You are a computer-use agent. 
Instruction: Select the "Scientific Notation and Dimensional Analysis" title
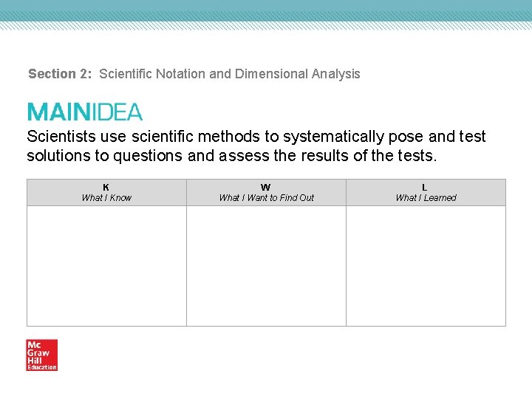tap(230, 74)
